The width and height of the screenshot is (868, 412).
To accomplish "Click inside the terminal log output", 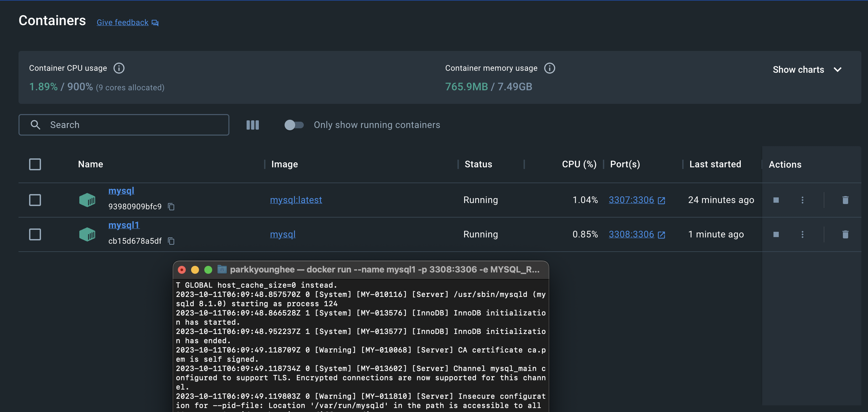I will 361,346.
